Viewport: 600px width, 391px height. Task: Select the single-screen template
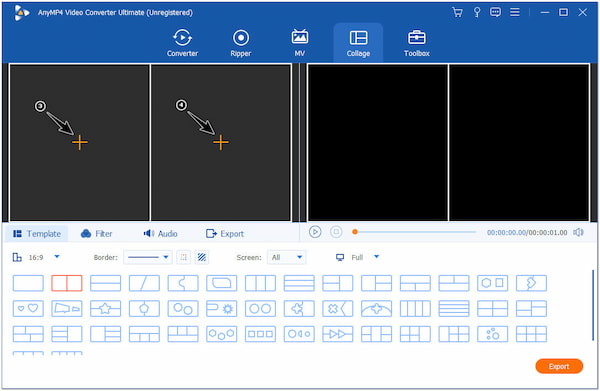tap(28, 283)
